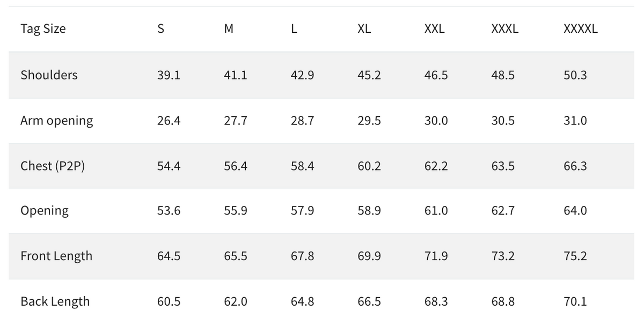The image size is (644, 325).
Task: Click the Chest (P2P) row label
Action: [53, 166]
